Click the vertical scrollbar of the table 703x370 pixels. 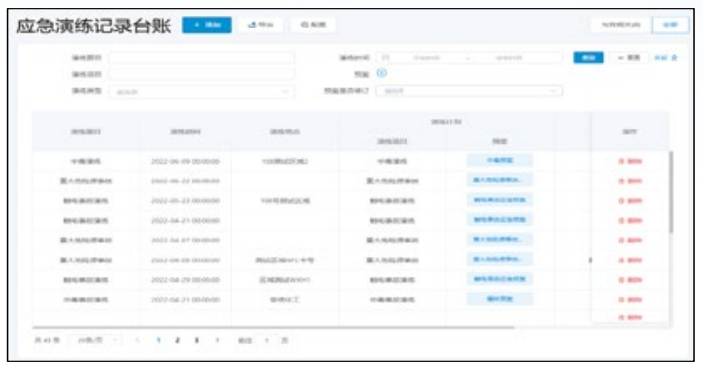coord(671,192)
